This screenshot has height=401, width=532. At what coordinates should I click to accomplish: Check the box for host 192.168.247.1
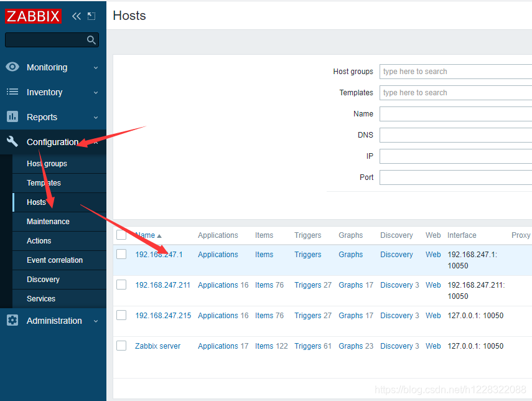121,254
